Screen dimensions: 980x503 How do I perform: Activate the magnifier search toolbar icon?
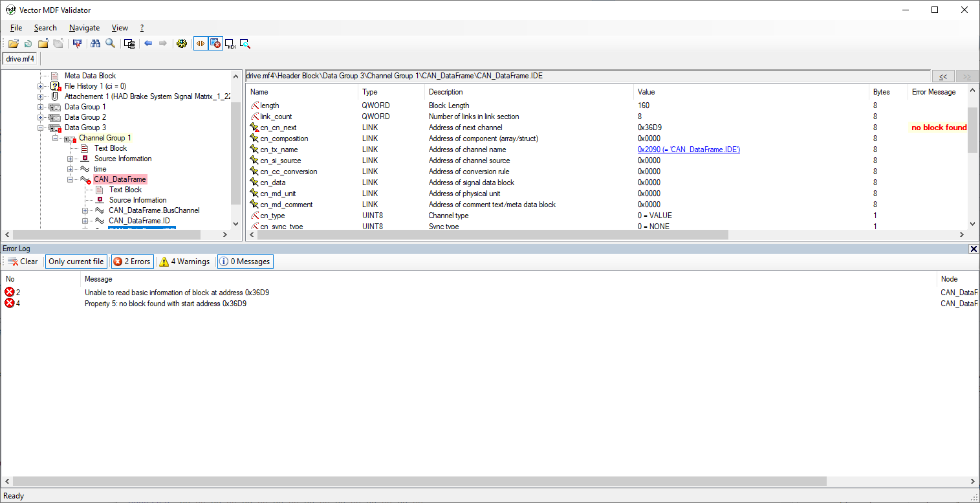(110, 43)
